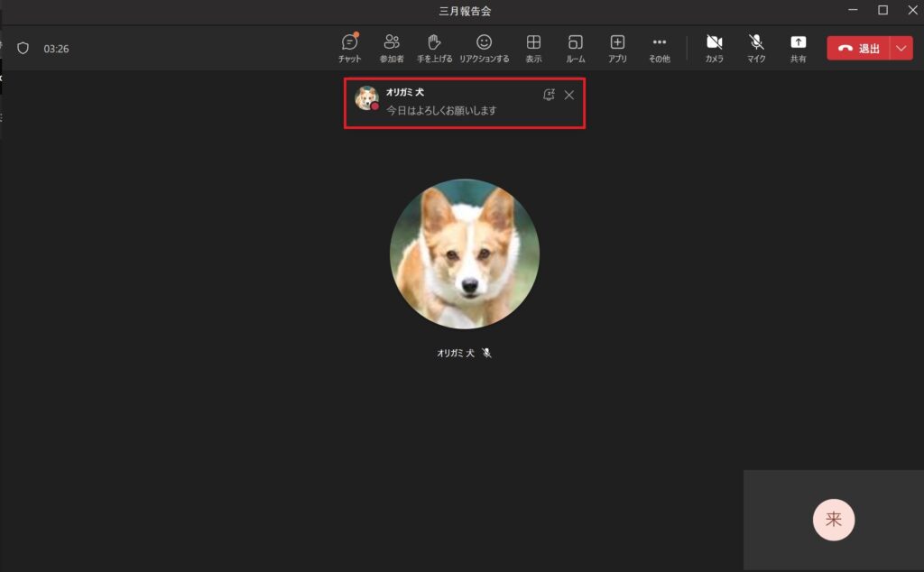The image size is (924, 572).
Task: Unmute the マイク
Action: click(756, 48)
